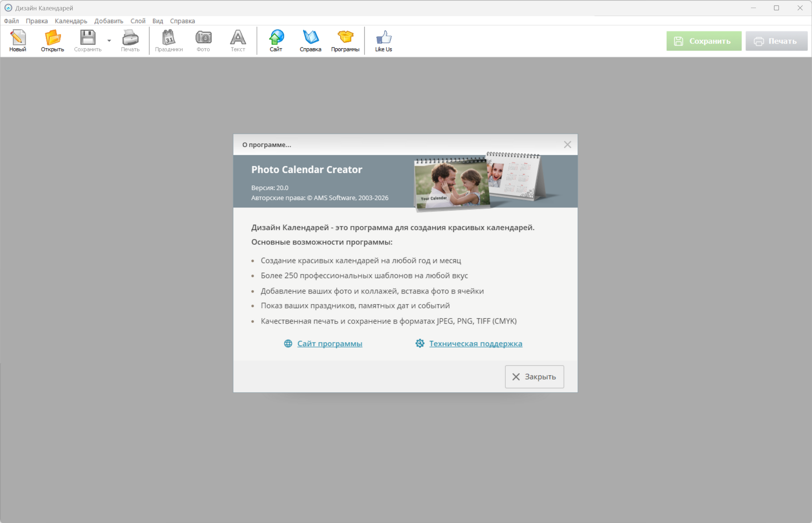The height and width of the screenshot is (523, 812).
Task: Open Справка book icon in toolbar
Action: pyautogui.click(x=310, y=38)
